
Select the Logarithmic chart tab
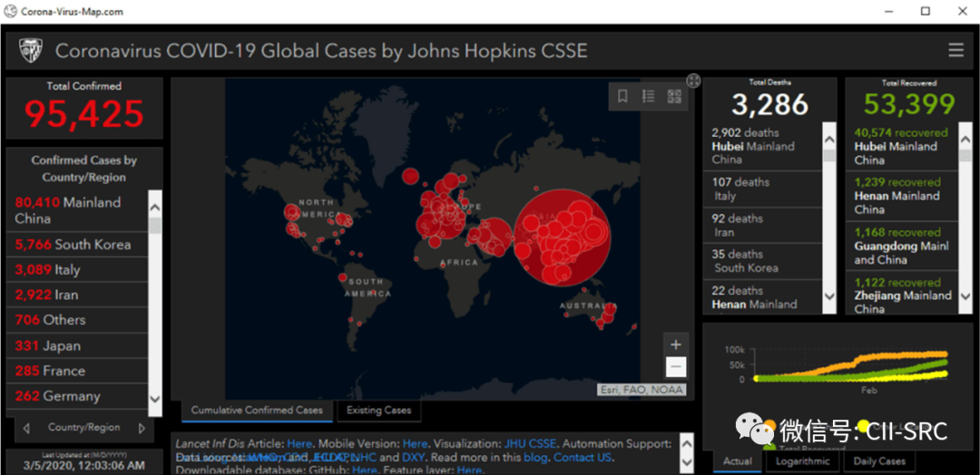(x=802, y=461)
